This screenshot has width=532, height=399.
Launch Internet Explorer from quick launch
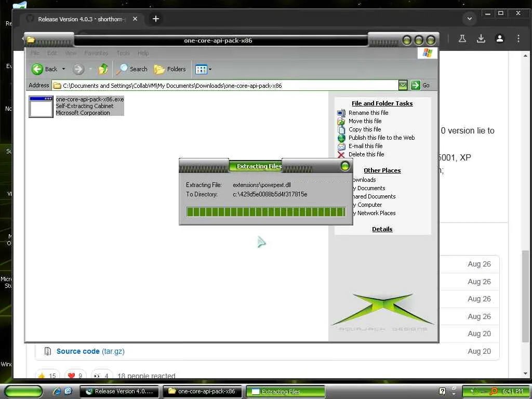tap(56, 392)
